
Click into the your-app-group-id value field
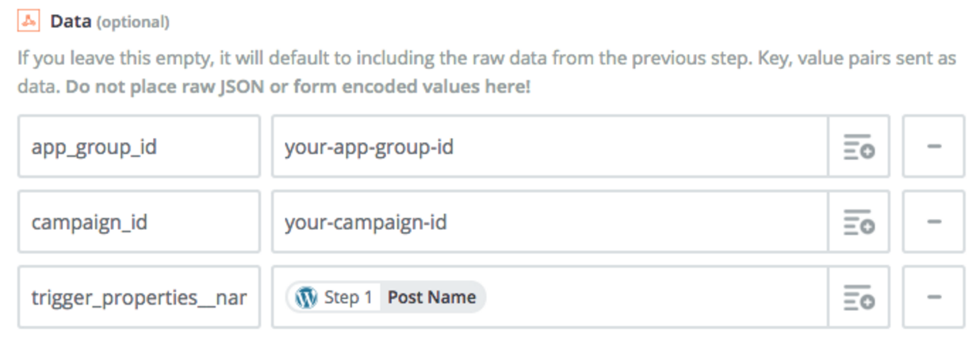(x=550, y=147)
